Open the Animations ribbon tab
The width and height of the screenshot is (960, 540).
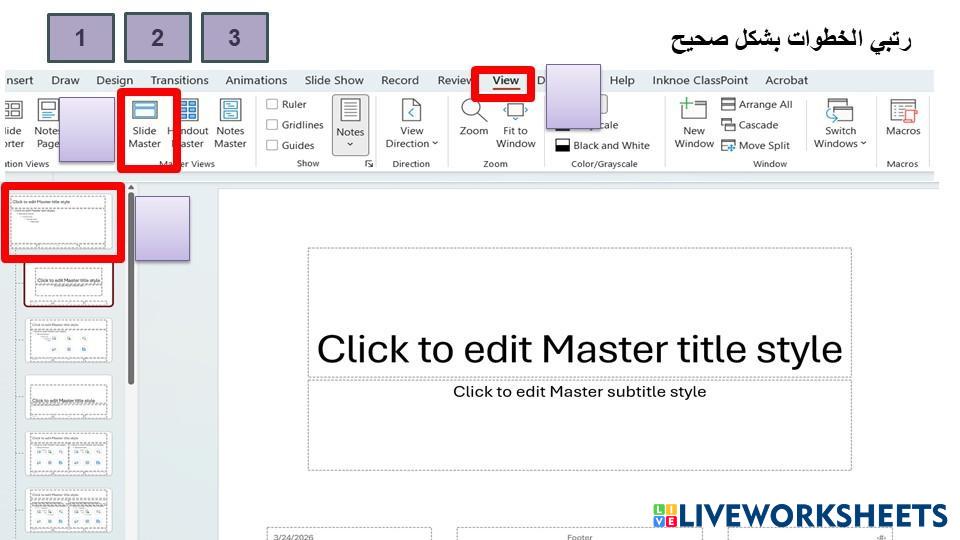256,80
